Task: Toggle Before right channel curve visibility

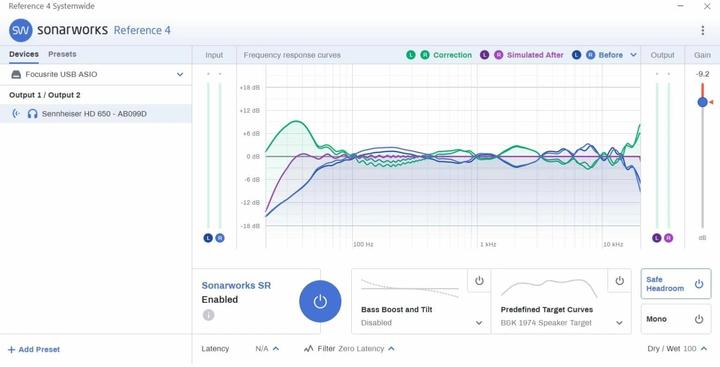Action: [591, 55]
